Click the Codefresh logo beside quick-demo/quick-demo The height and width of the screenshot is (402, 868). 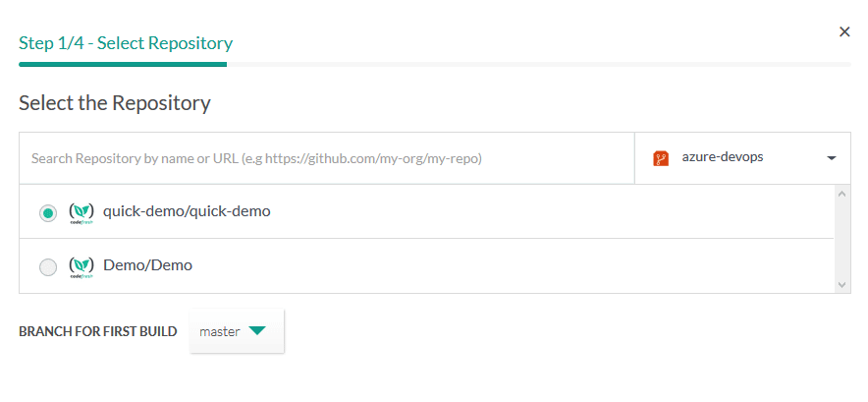81,212
